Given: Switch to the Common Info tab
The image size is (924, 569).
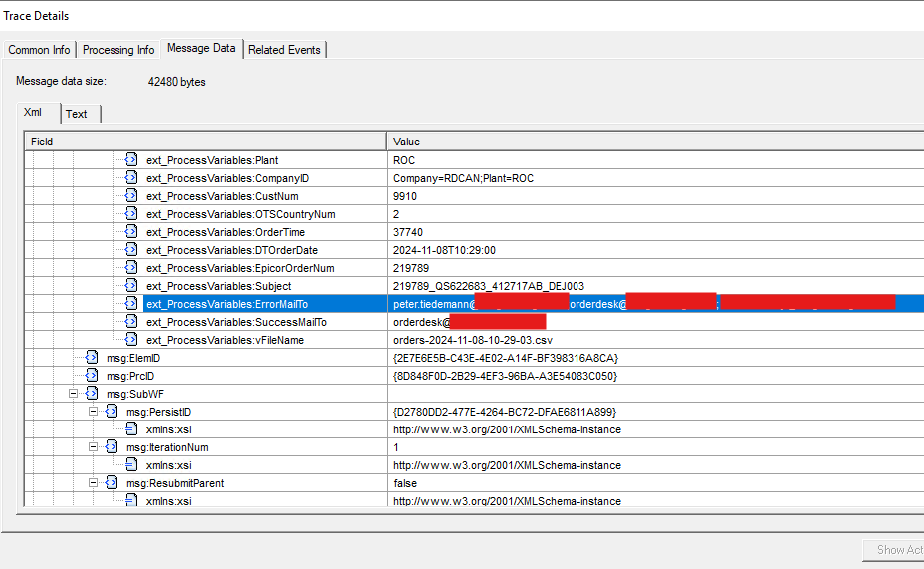Looking at the screenshot, I should tap(39, 50).
